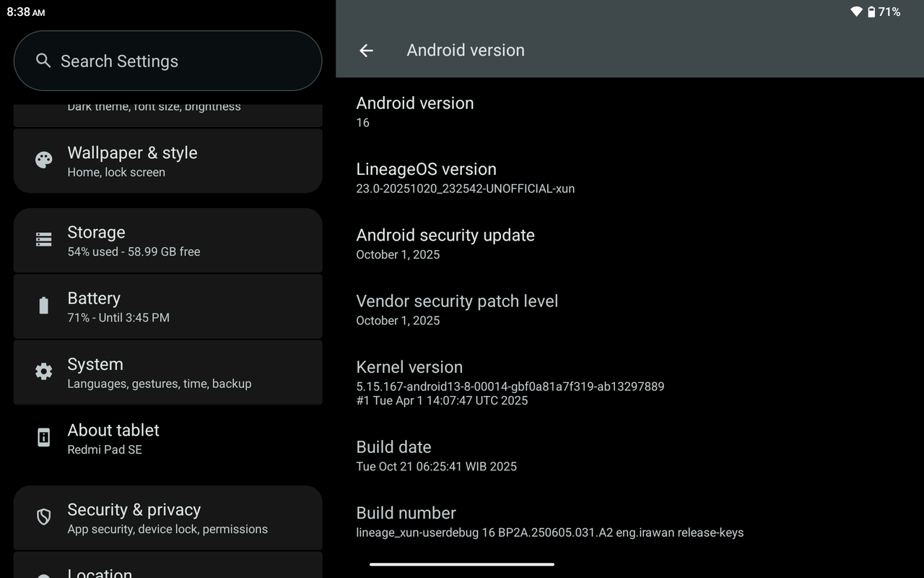
Task: Open the Search Settings field
Action: pos(167,61)
